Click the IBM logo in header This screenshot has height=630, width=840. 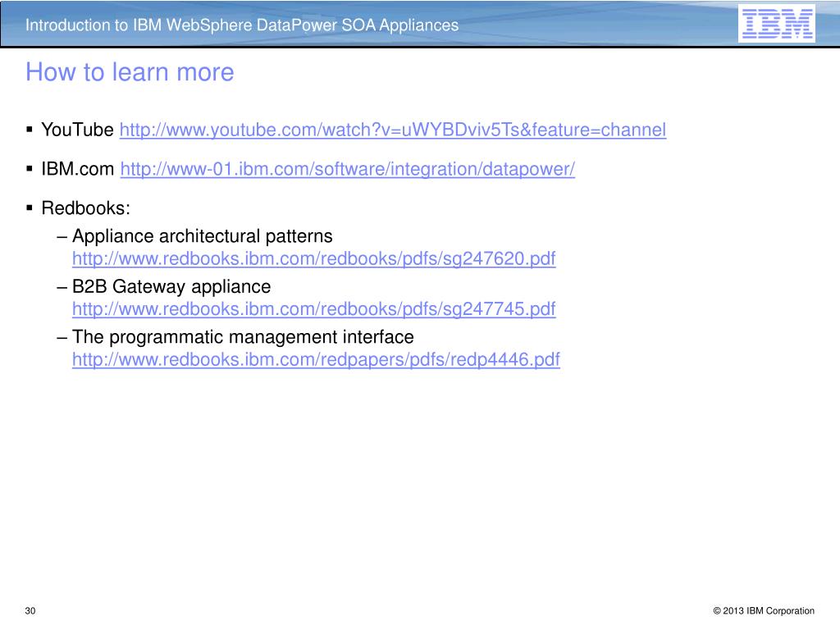coord(777,24)
